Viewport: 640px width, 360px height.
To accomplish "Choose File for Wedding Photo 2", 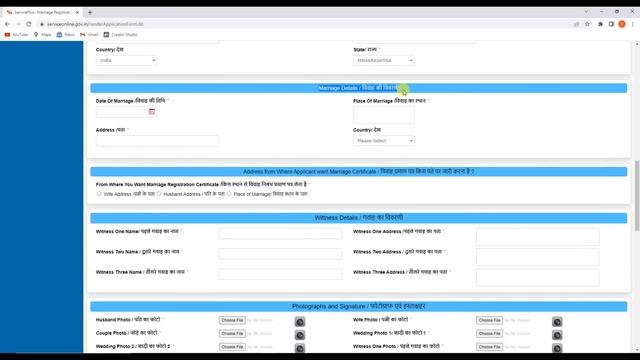I will (232, 347).
